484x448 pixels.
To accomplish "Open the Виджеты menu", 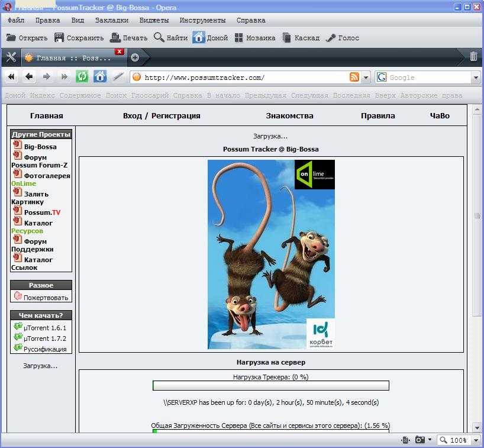I will point(154,20).
